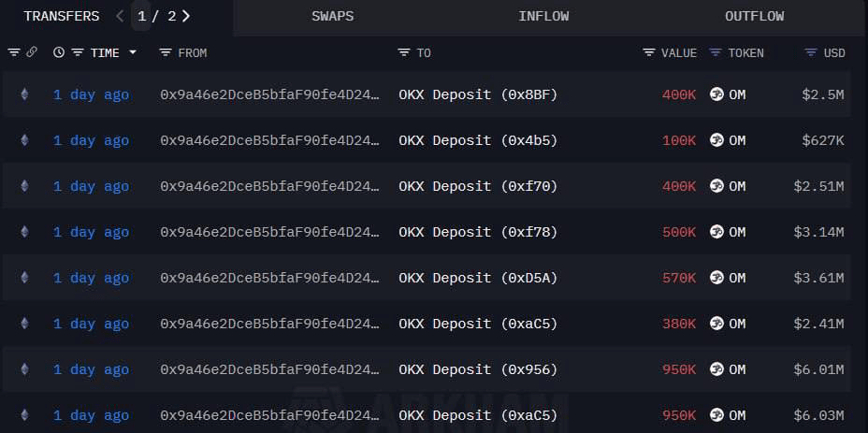Click the link icon in the header
Image resolution: width=868 pixels, height=433 pixels.
(32, 52)
